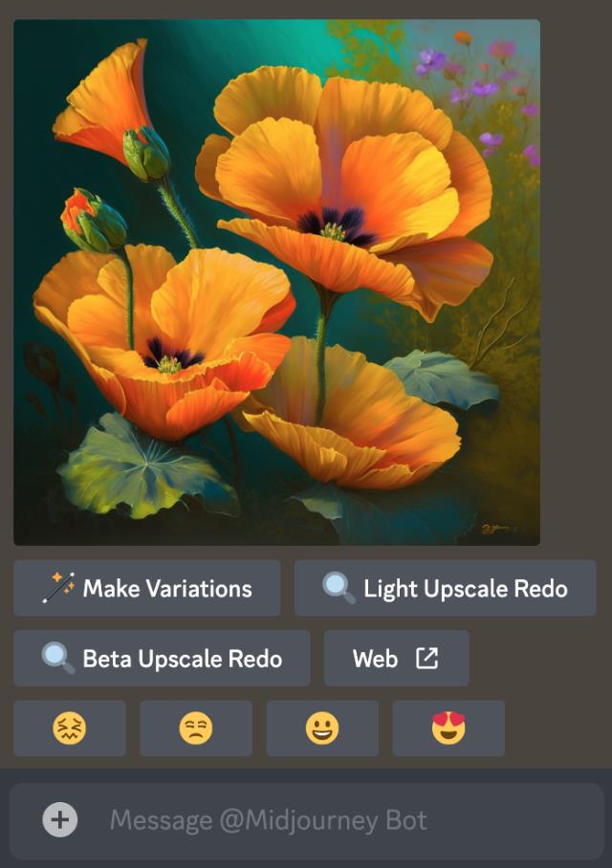The width and height of the screenshot is (612, 868).
Task: Open attachments with the plus icon
Action: pos(60,819)
